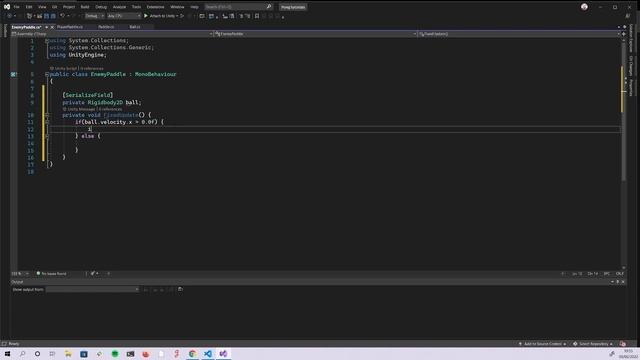
Task: Click the No issues found indicator
Action: click(x=51, y=273)
